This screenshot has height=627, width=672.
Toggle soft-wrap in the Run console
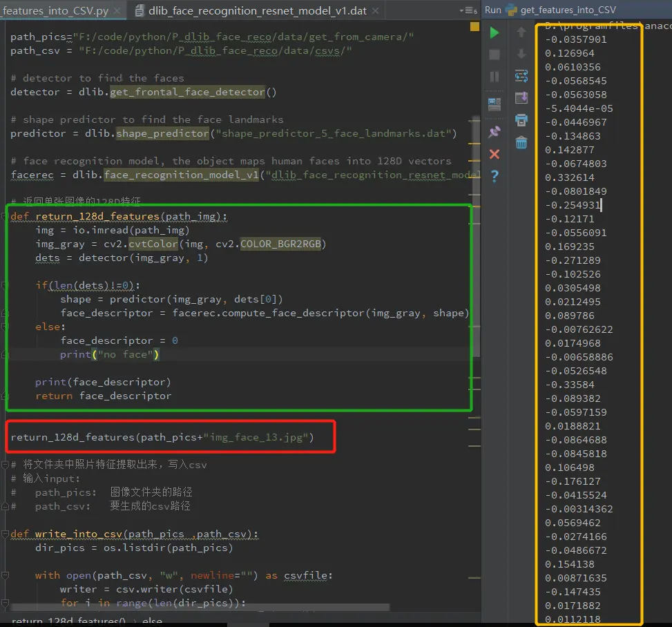tap(521, 76)
